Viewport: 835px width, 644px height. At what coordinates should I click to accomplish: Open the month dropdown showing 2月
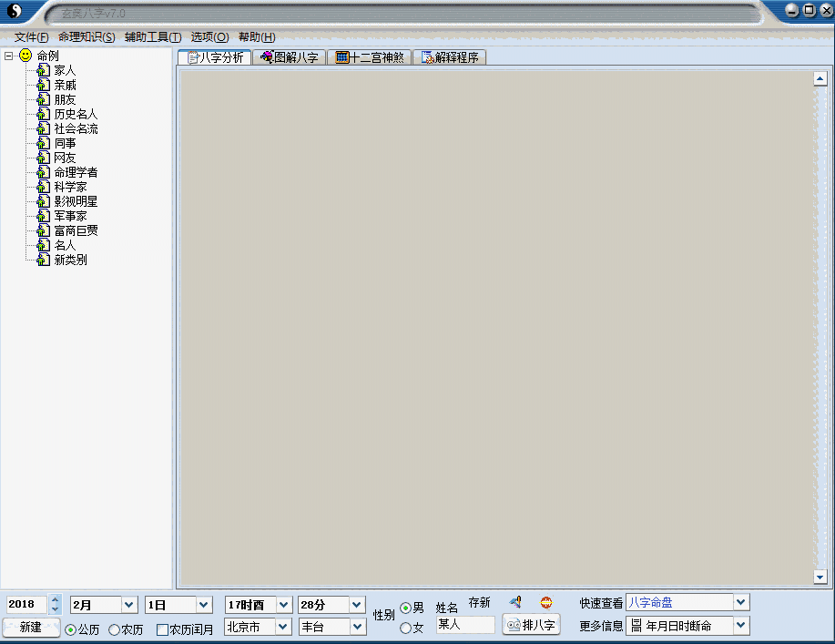[x=129, y=605]
